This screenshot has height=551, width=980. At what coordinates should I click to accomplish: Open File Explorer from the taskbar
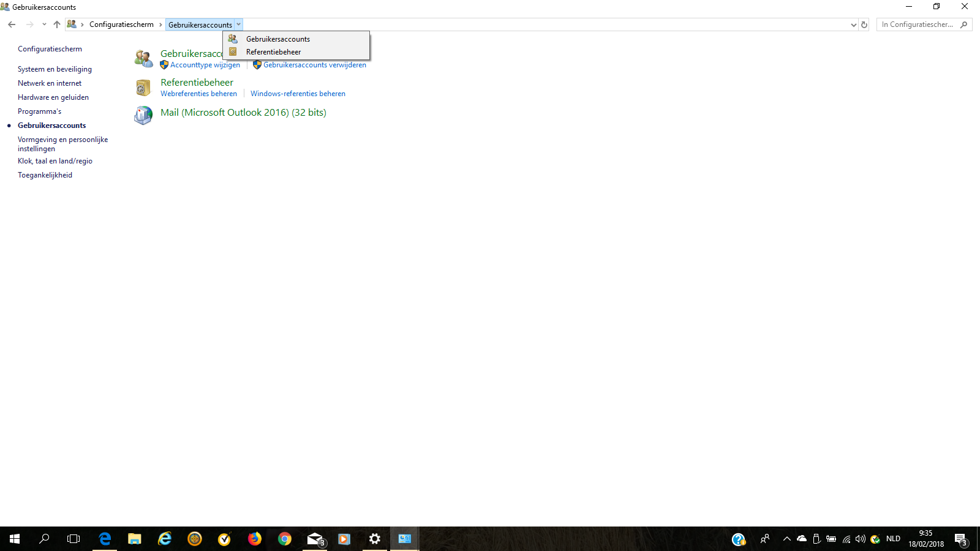(x=135, y=539)
